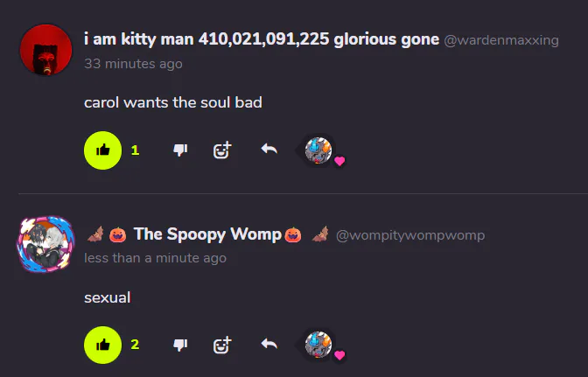The height and width of the screenshot is (377, 588).
Task: Click the "less than a minute ago" timestamp
Action: (155, 258)
